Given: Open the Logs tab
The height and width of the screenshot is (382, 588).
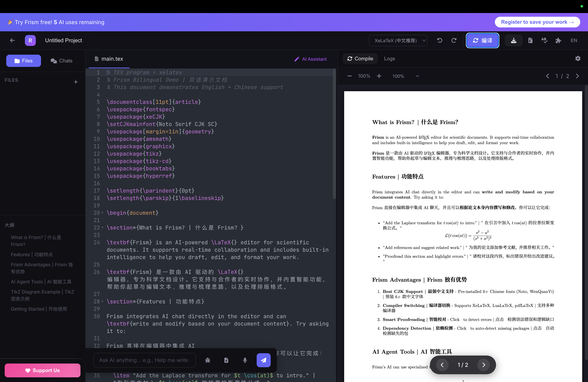Looking at the screenshot, I should click(389, 59).
